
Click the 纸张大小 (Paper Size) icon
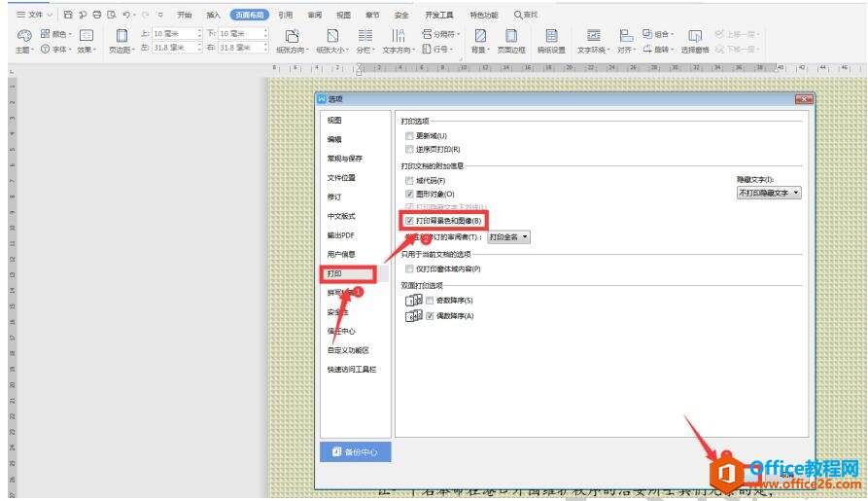point(332,36)
